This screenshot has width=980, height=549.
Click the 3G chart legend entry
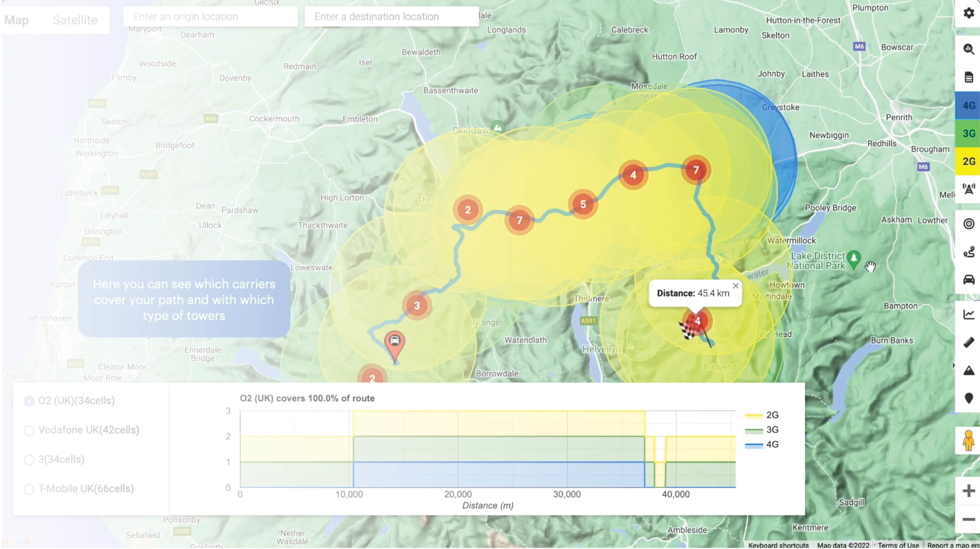tap(762, 430)
